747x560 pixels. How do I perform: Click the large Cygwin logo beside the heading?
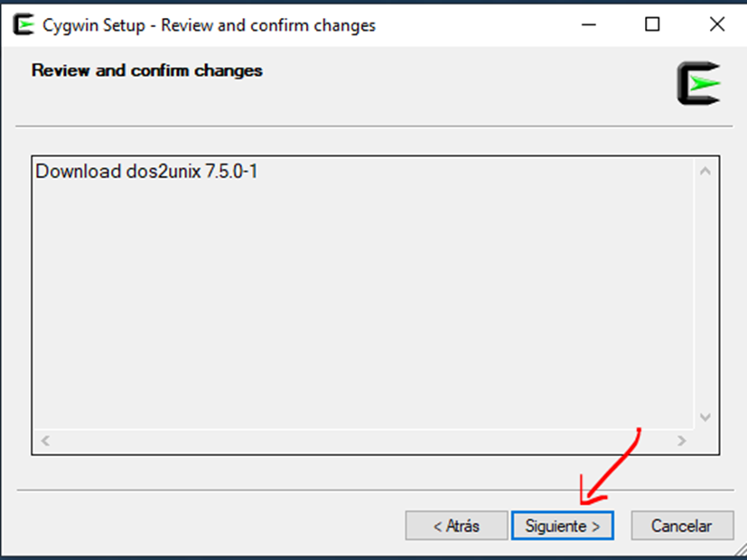pos(698,84)
